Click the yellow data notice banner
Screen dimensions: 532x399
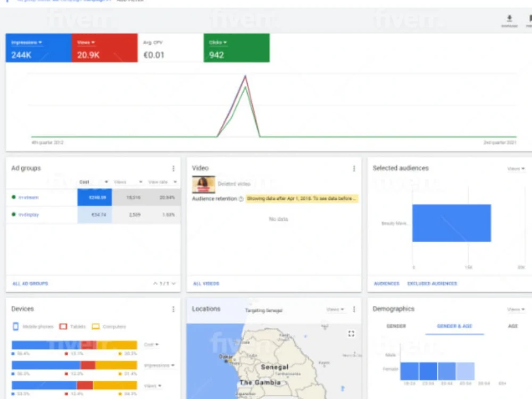click(x=302, y=198)
